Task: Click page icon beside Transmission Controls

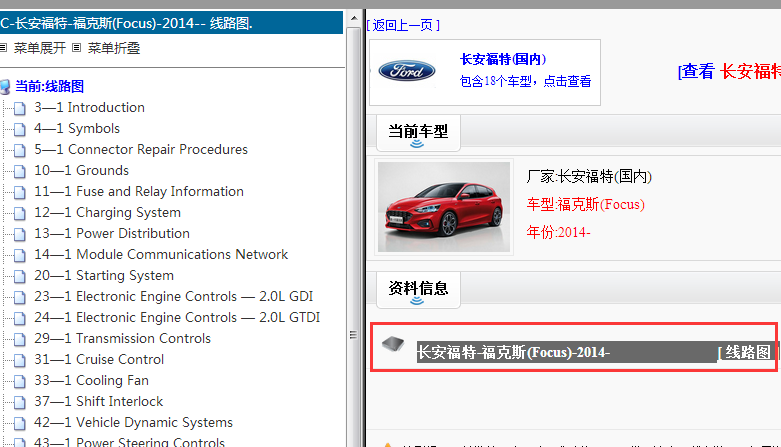Action: tap(20, 339)
